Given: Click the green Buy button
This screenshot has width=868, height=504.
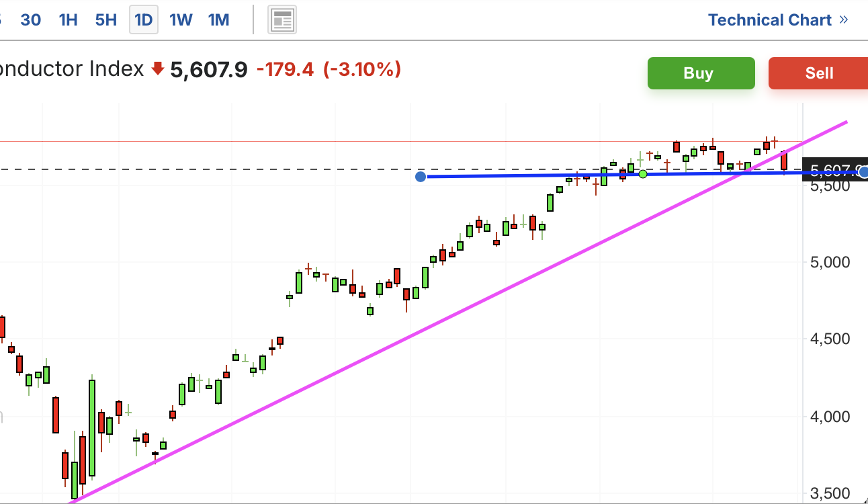Looking at the screenshot, I should (701, 73).
